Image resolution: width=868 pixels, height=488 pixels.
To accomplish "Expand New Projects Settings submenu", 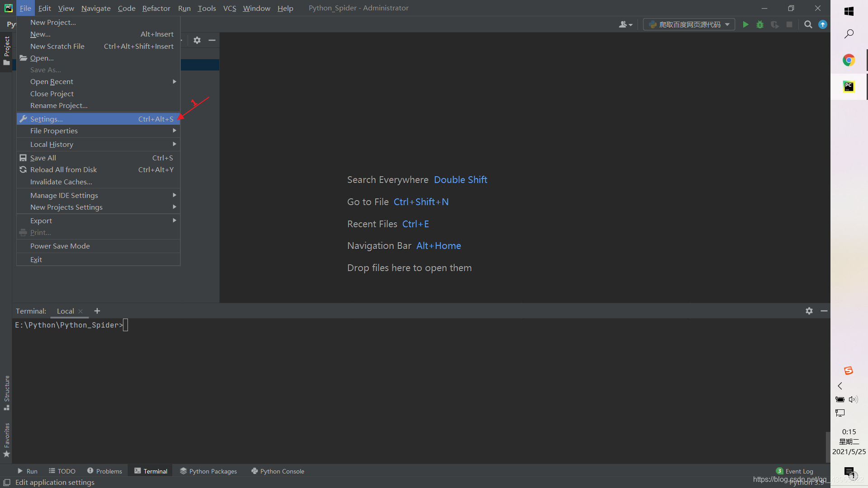I will 98,207.
